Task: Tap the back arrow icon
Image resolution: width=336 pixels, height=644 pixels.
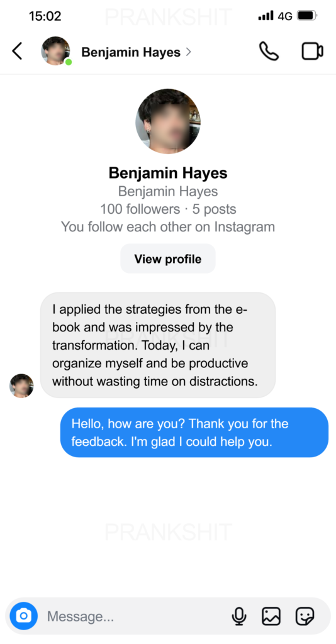Action: pos(17,52)
